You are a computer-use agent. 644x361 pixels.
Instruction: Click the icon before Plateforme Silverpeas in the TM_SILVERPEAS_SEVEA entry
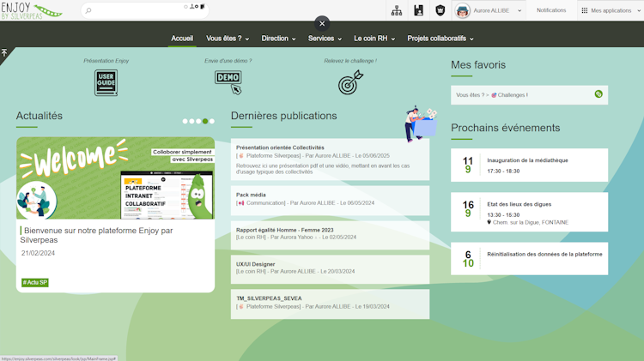(x=241, y=306)
